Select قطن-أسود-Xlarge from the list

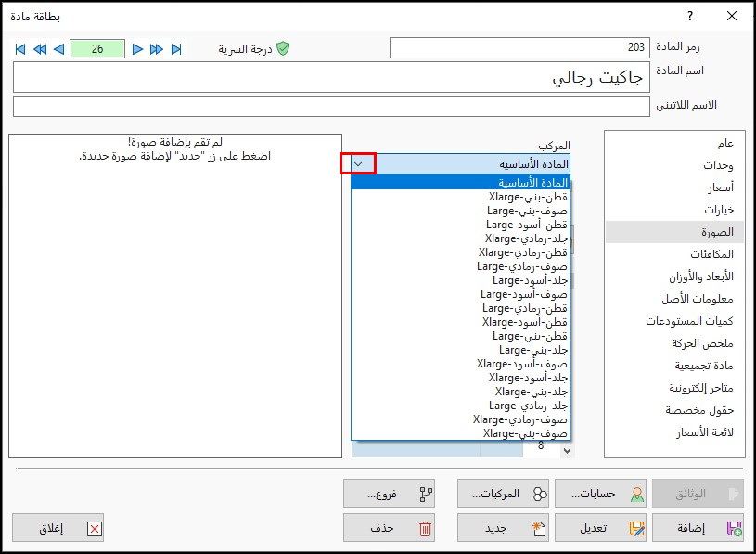(x=460, y=322)
